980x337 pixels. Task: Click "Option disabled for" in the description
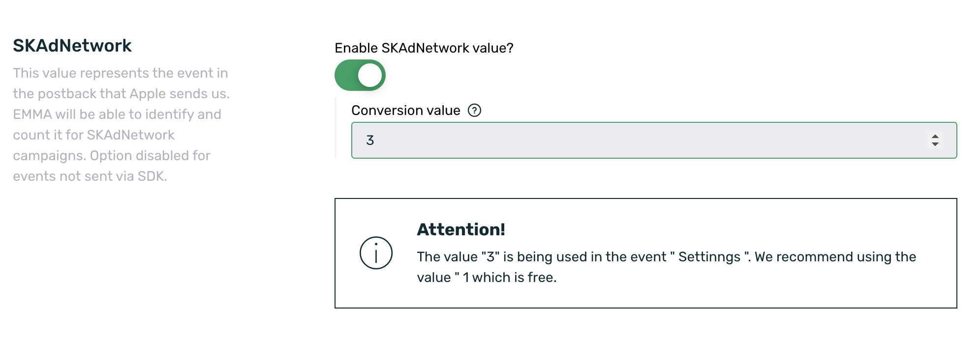pos(150,156)
